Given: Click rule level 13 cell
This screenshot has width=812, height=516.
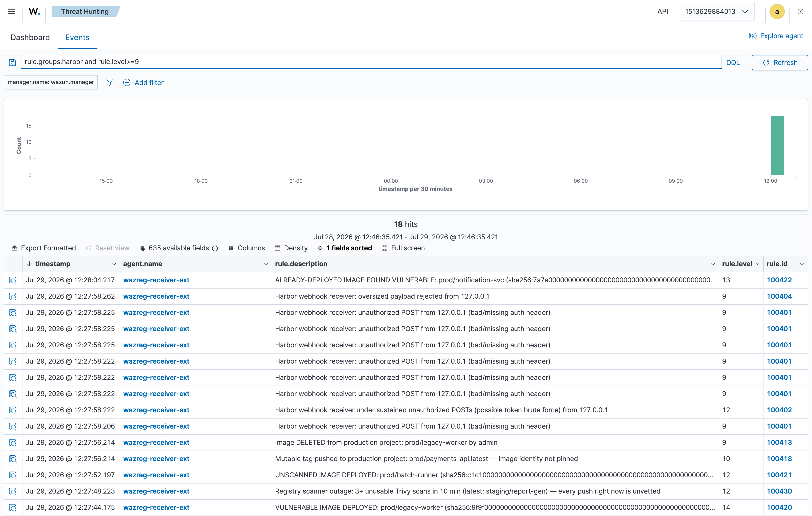Looking at the screenshot, I should (741, 280).
